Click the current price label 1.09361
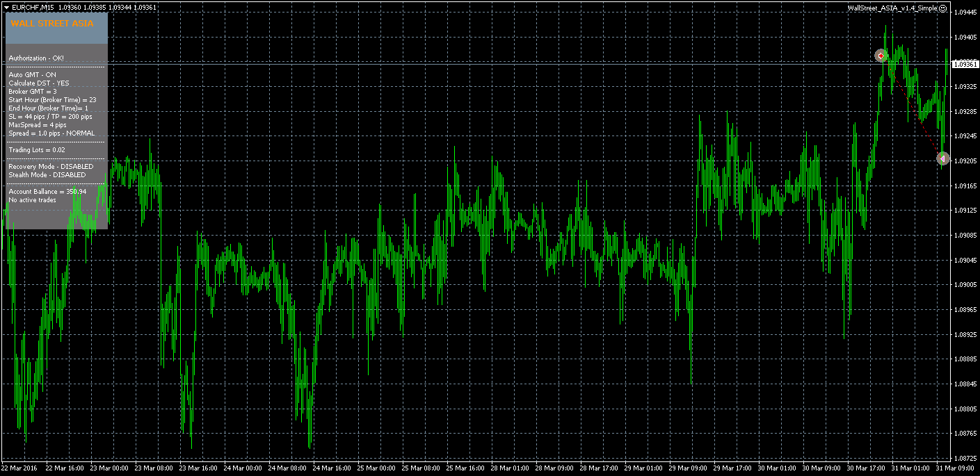This screenshot has height=476, width=980. tap(965, 64)
